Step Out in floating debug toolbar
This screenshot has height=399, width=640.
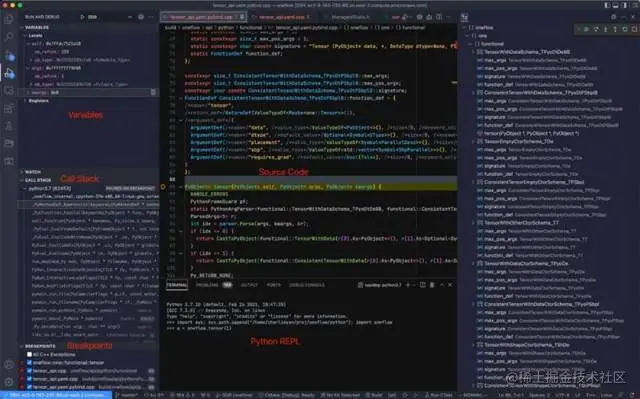pyautogui.click(x=615, y=29)
